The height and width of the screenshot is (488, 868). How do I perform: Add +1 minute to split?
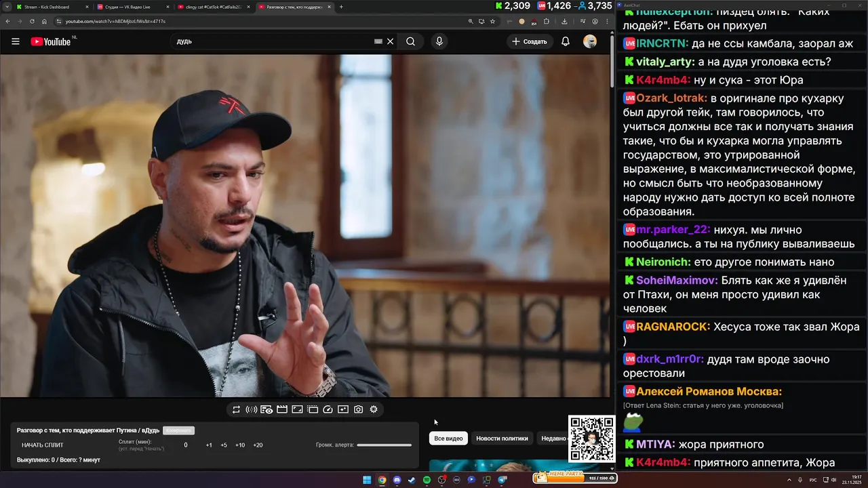(209, 445)
